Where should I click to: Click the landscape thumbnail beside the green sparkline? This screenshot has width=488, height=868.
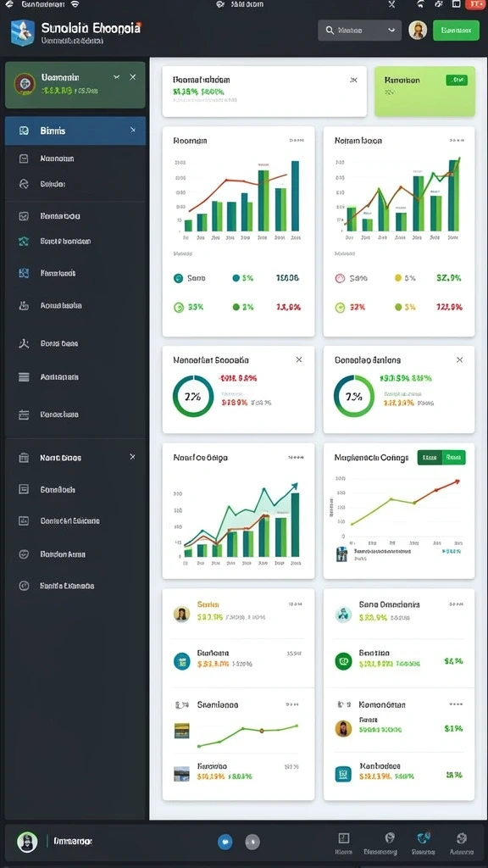(x=182, y=730)
